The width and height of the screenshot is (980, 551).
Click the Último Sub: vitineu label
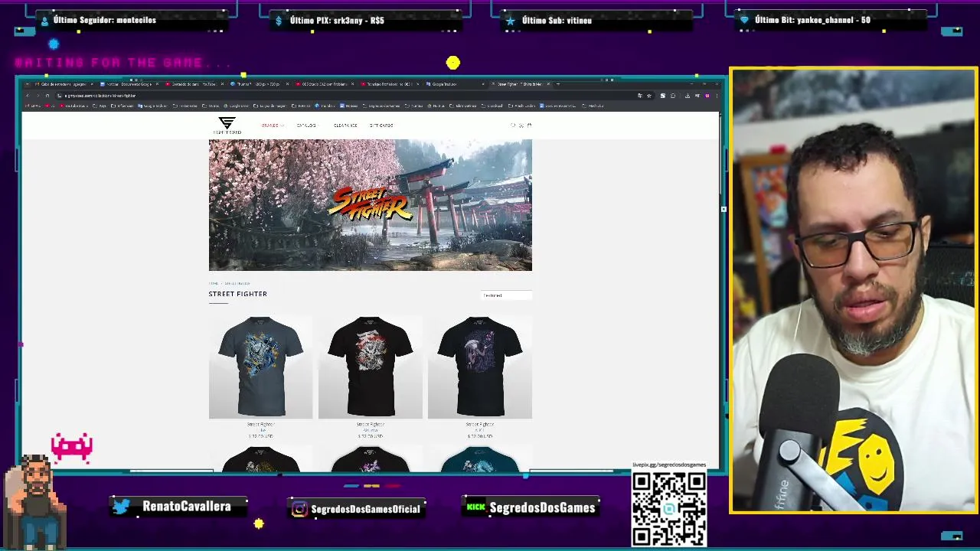[x=557, y=21]
